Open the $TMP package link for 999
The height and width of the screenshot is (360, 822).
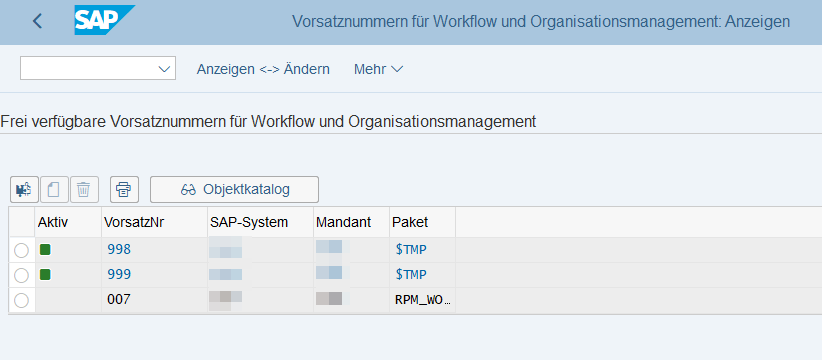[x=411, y=275]
